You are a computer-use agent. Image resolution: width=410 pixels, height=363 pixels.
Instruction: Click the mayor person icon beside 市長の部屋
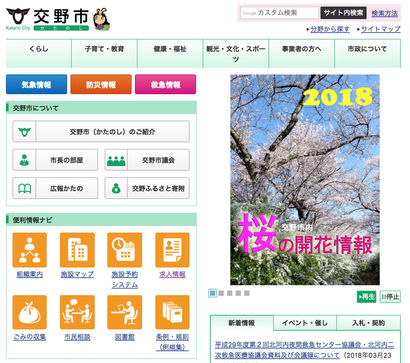point(24,160)
